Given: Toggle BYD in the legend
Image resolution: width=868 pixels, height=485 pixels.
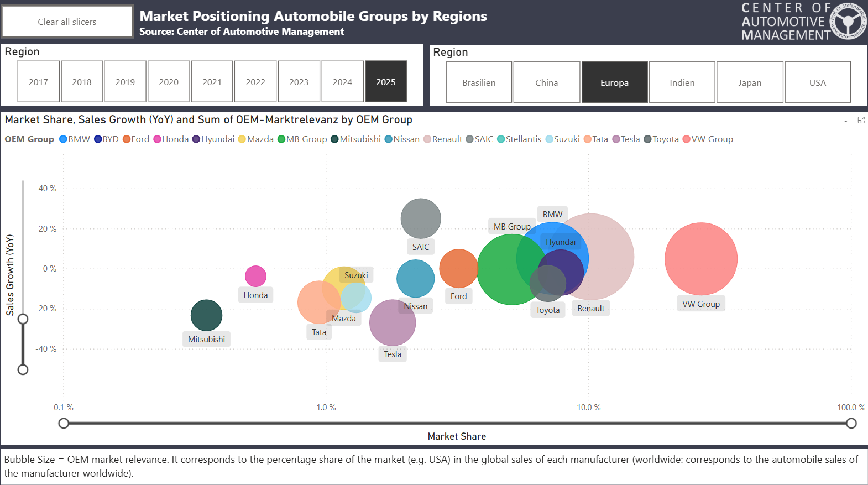Looking at the screenshot, I should point(106,139).
